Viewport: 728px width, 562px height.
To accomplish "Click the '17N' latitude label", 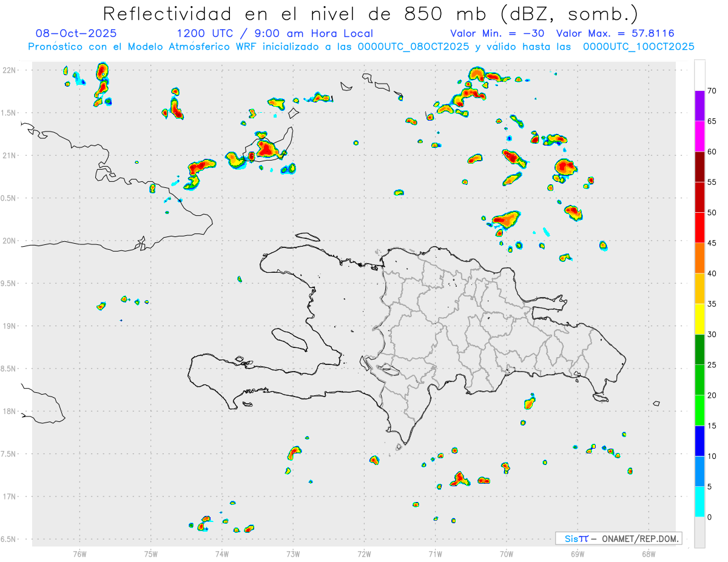I will pyautogui.click(x=10, y=497).
